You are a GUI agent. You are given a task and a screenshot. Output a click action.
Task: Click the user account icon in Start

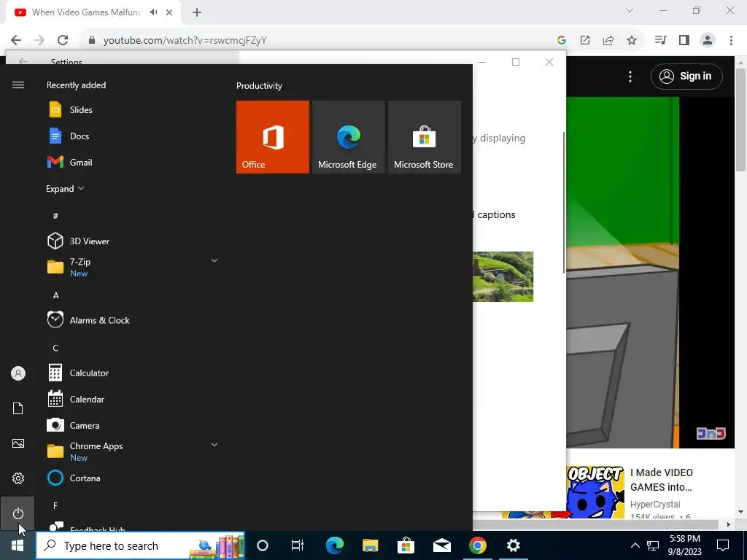pos(18,373)
